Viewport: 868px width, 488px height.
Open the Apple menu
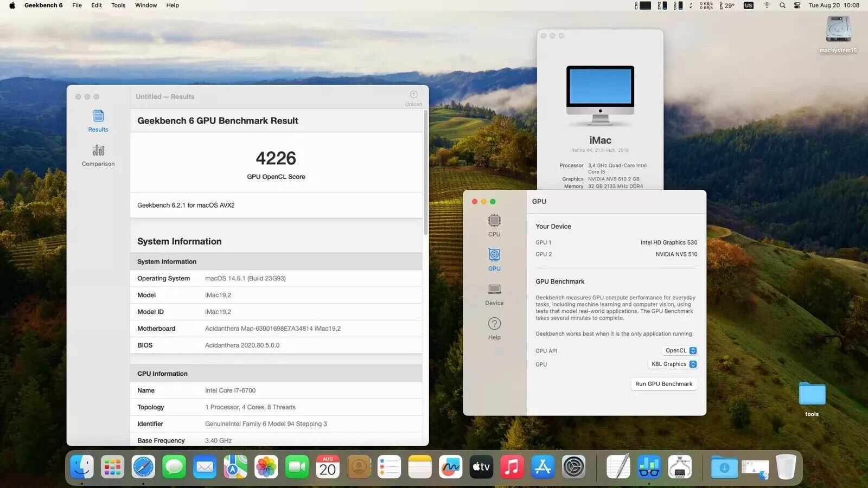(x=12, y=5)
